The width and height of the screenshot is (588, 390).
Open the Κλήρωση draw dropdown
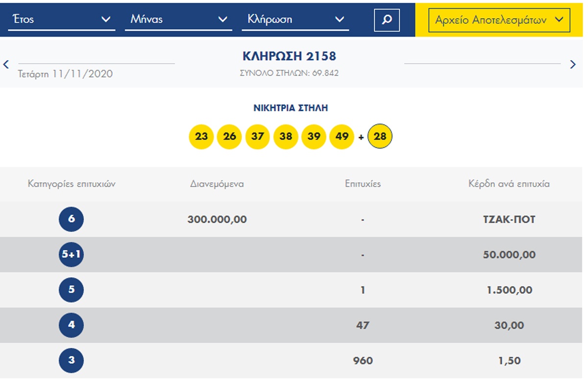(295, 20)
